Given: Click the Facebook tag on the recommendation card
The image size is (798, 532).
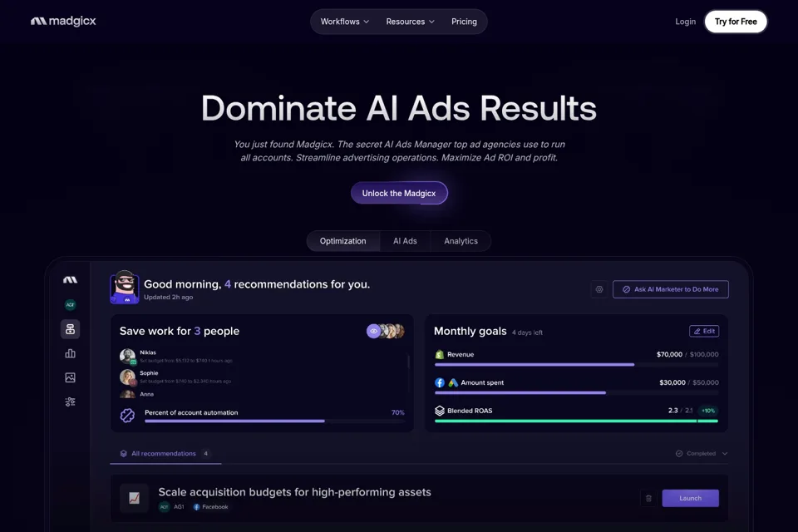Looking at the screenshot, I should [x=210, y=506].
